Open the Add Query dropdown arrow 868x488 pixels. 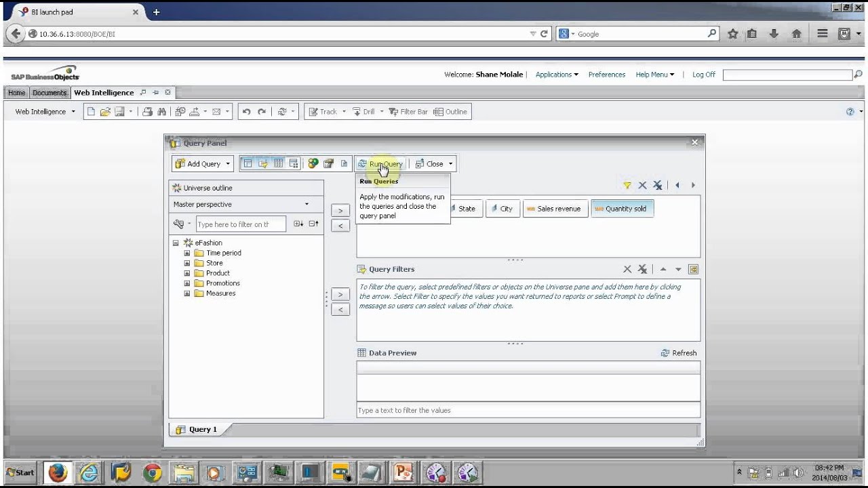[228, 164]
